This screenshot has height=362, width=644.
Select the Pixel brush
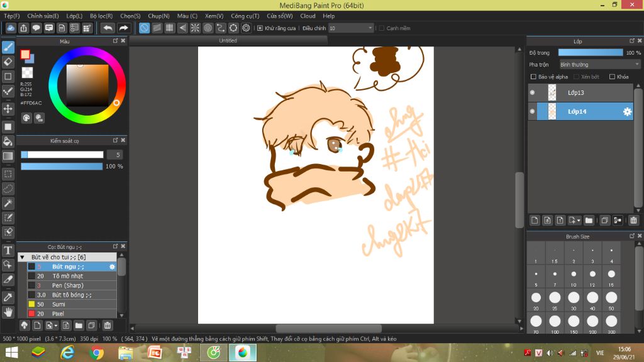click(72, 314)
